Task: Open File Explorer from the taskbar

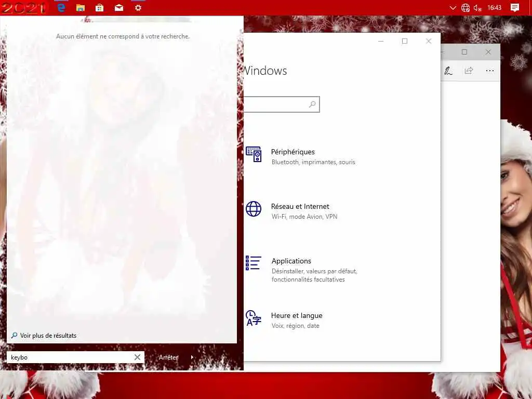Action: (x=81, y=7)
